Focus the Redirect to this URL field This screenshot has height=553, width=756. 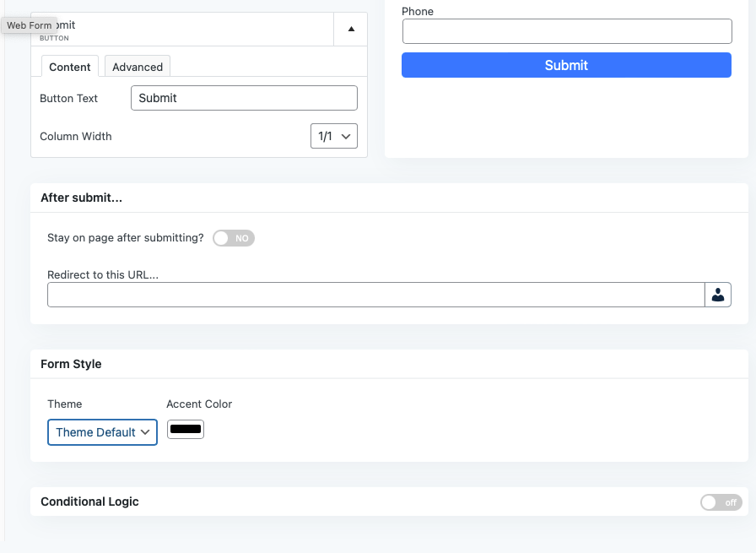[375, 295]
